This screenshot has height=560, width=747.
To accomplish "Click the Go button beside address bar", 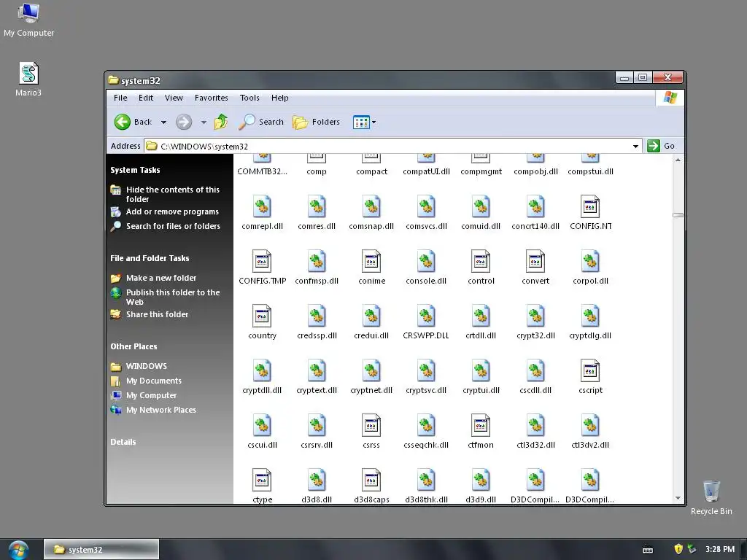I will pos(661,146).
